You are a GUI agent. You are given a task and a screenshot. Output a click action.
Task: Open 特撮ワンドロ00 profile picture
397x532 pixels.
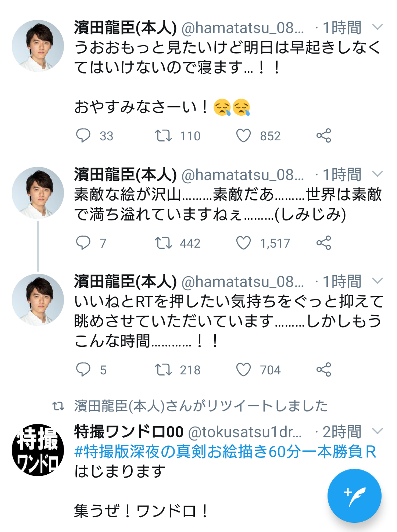(x=38, y=450)
